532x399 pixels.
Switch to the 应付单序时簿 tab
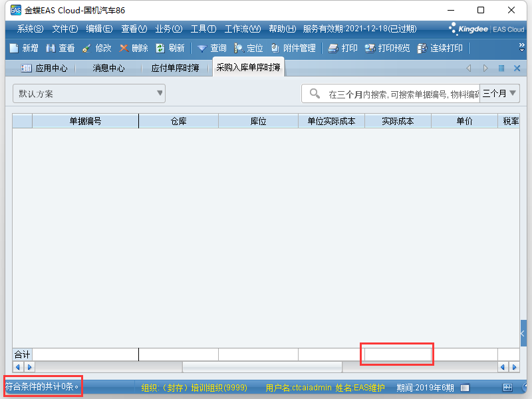point(175,68)
